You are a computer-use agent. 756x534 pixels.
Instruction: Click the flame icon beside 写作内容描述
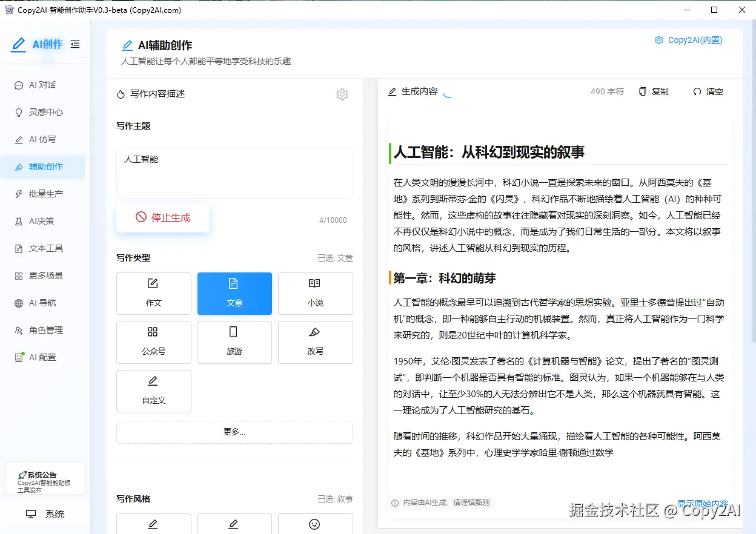point(121,94)
